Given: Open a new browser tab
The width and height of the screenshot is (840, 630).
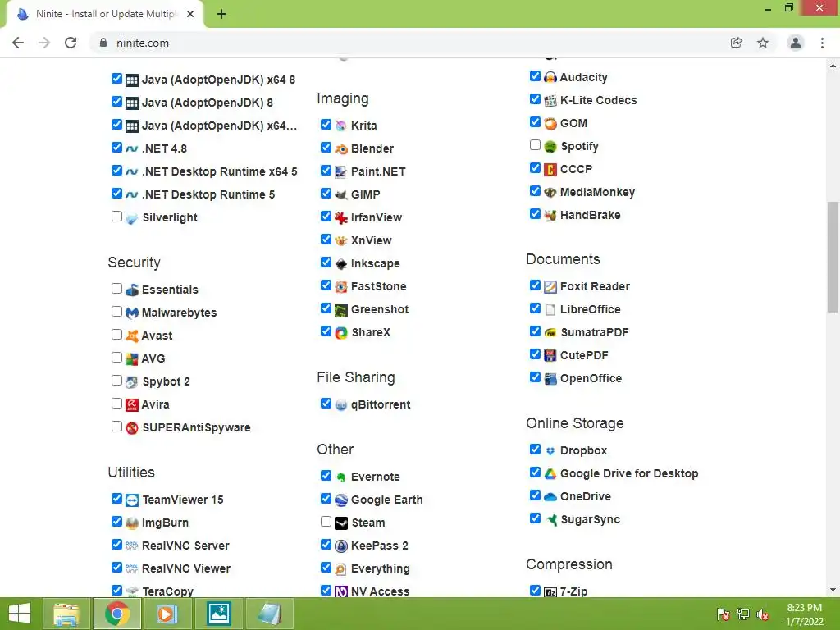Looking at the screenshot, I should 221,15.
